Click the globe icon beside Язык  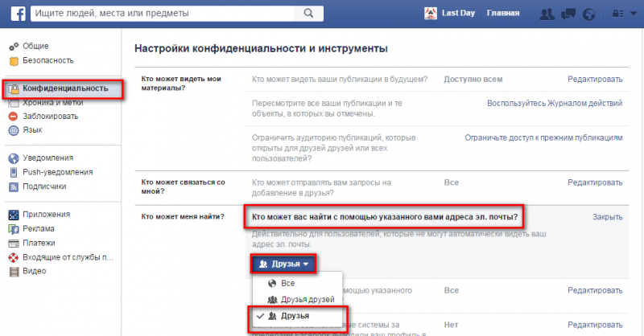[x=14, y=130]
